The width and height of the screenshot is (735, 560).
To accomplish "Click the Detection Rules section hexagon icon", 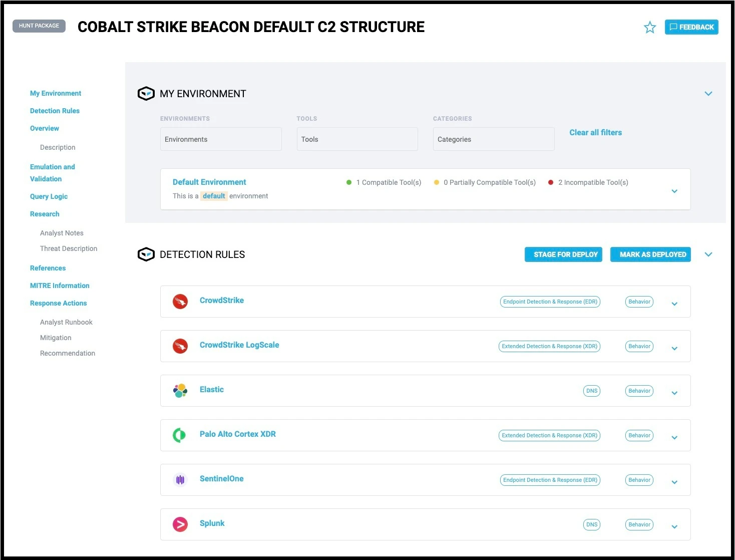I will (146, 254).
